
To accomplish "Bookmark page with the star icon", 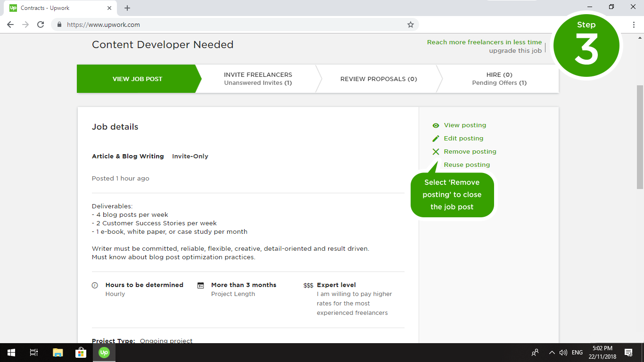I will point(410,25).
